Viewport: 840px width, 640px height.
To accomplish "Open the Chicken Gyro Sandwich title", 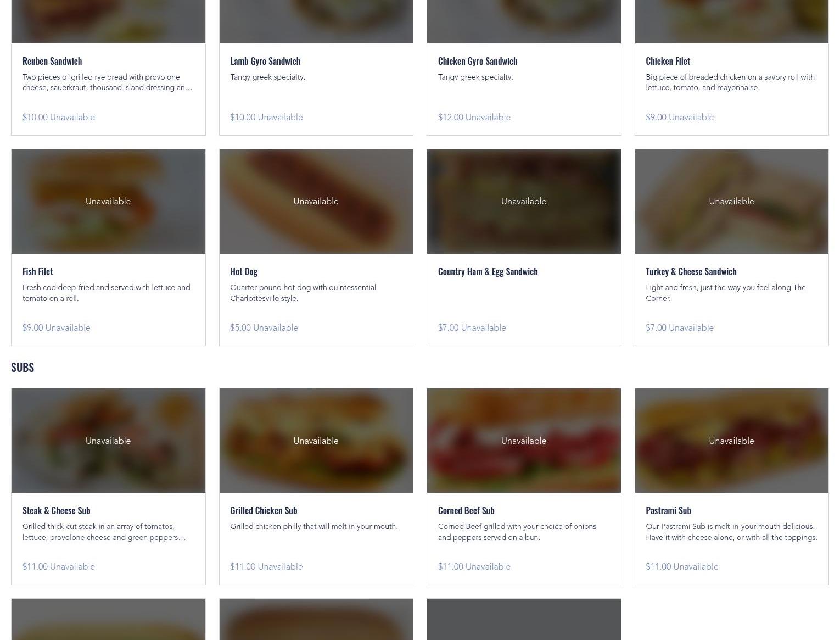I will 478,61.
